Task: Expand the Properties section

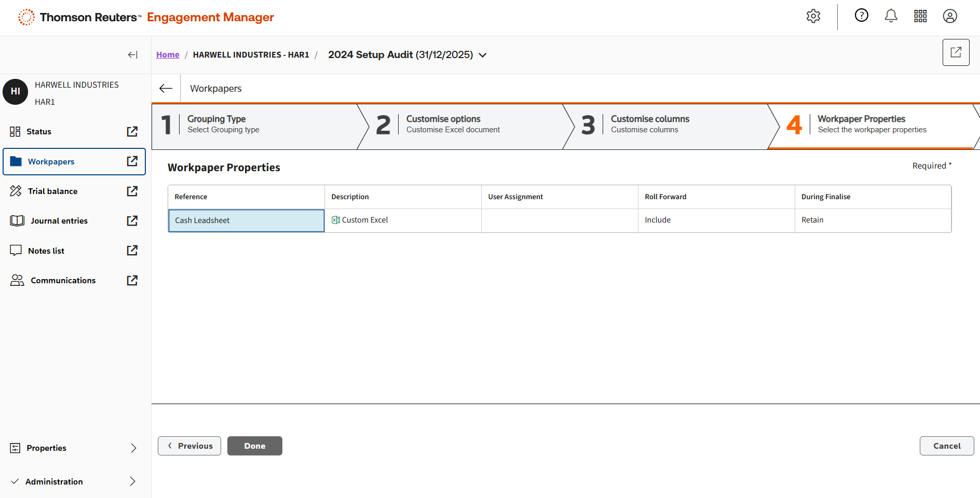Action: [133, 448]
